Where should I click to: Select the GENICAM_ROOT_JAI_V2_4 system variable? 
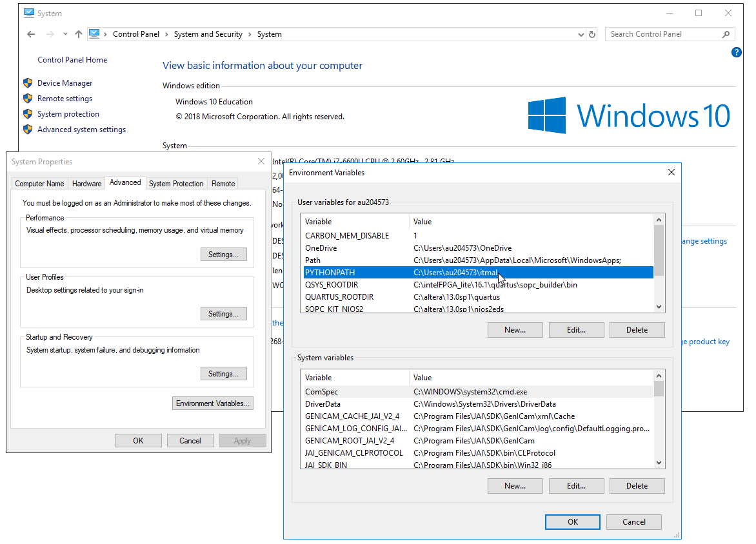point(478,441)
